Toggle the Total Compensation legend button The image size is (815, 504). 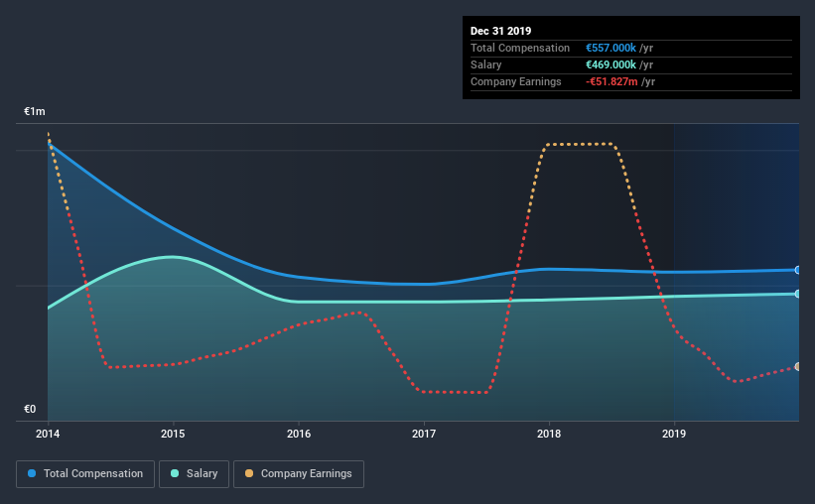tap(85, 474)
